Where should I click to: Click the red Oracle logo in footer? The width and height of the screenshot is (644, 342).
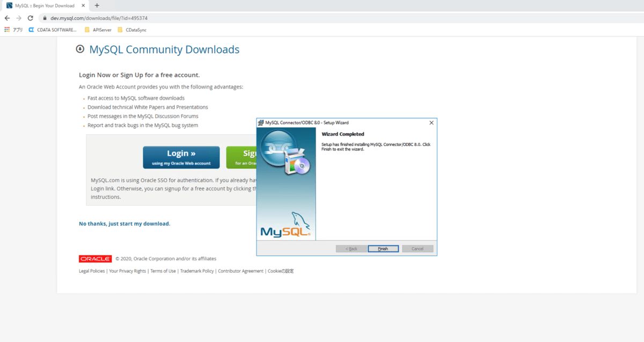95,259
